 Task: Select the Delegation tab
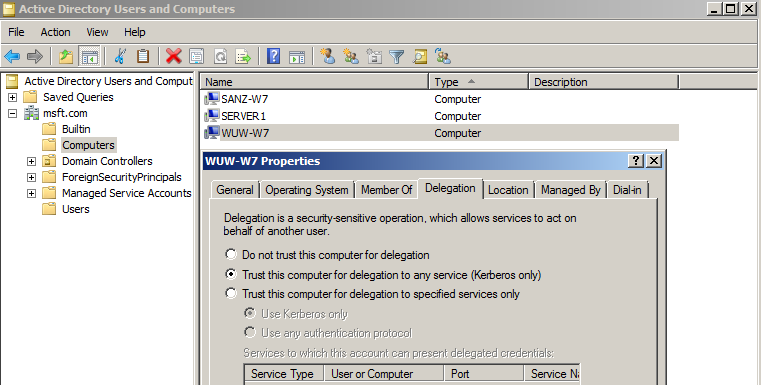[x=450, y=188]
